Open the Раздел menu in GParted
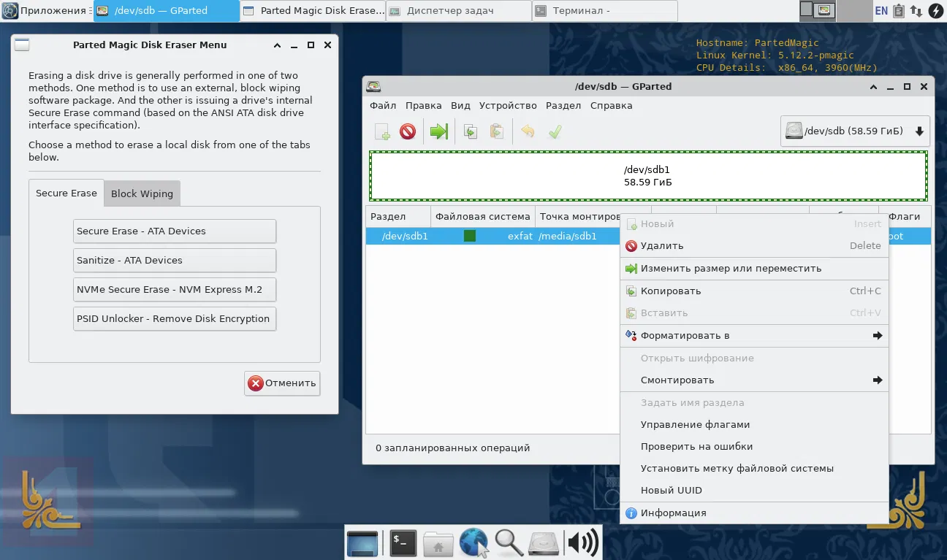The width and height of the screenshot is (947, 560). (x=563, y=105)
